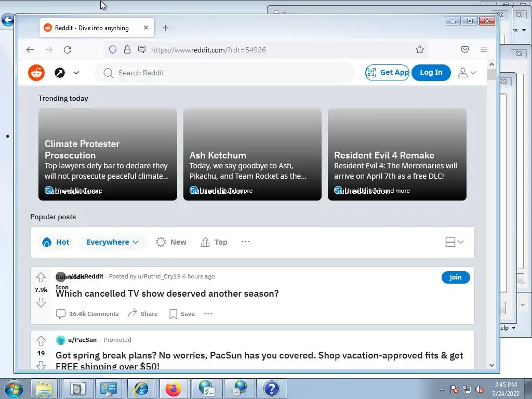
Task: Open a new tab with plus button
Action: click(x=165, y=28)
